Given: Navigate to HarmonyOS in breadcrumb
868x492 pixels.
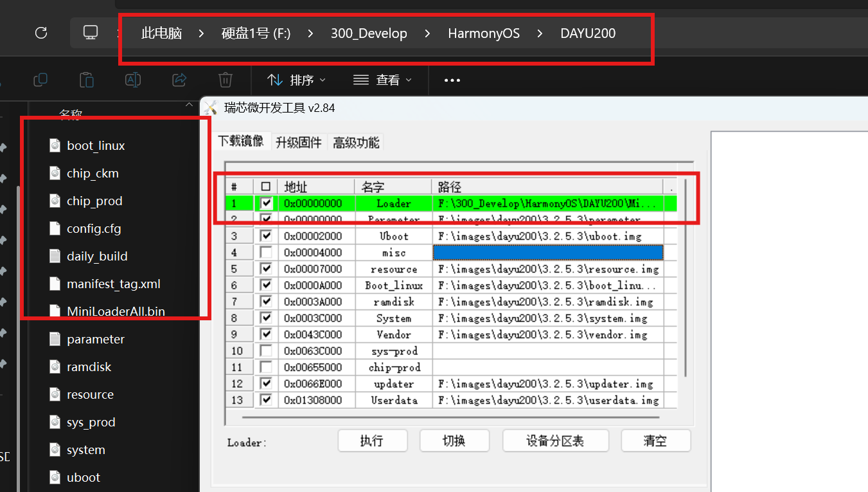Looking at the screenshot, I should [x=484, y=33].
